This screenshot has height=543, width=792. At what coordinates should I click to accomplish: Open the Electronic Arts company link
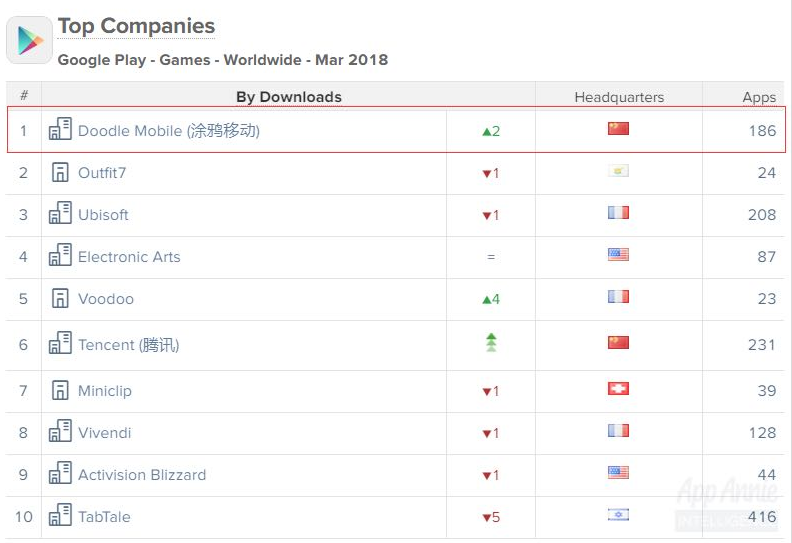(x=129, y=257)
